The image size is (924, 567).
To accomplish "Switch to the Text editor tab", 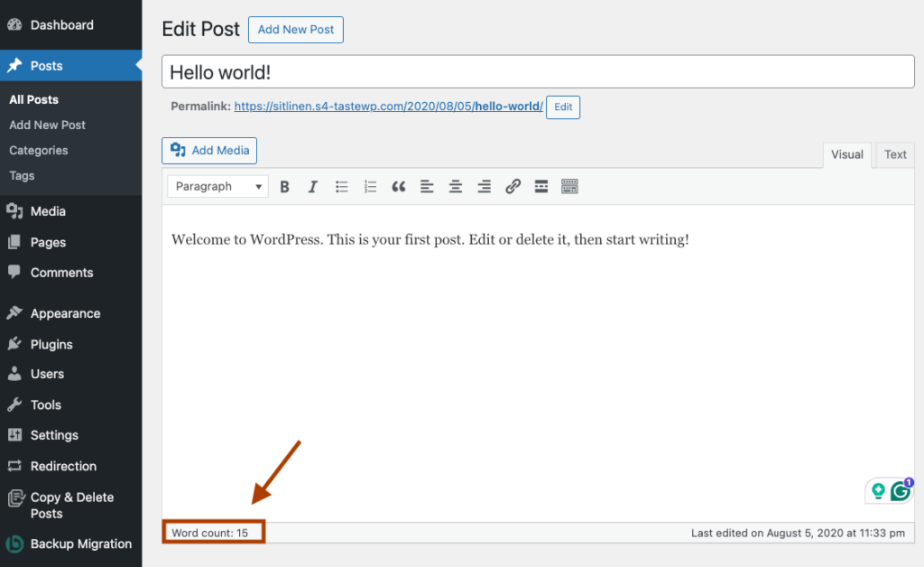I will pyautogui.click(x=894, y=154).
